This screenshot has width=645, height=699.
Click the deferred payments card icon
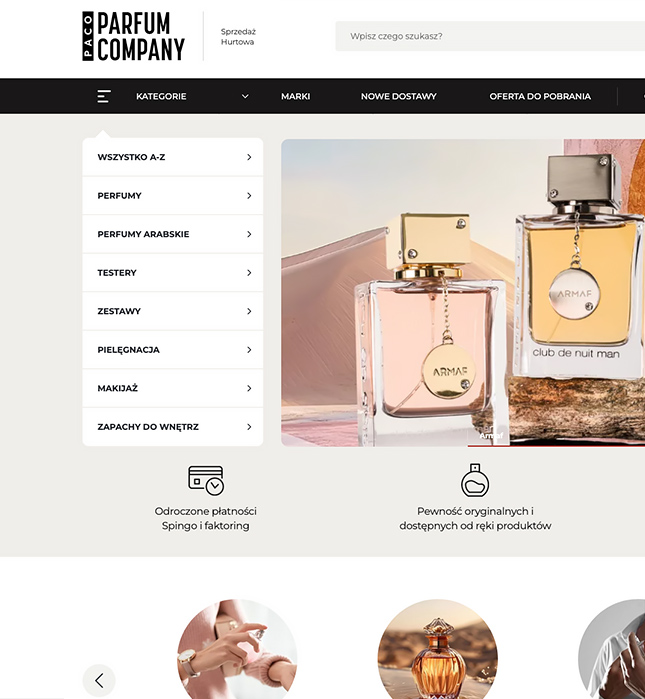(205, 481)
